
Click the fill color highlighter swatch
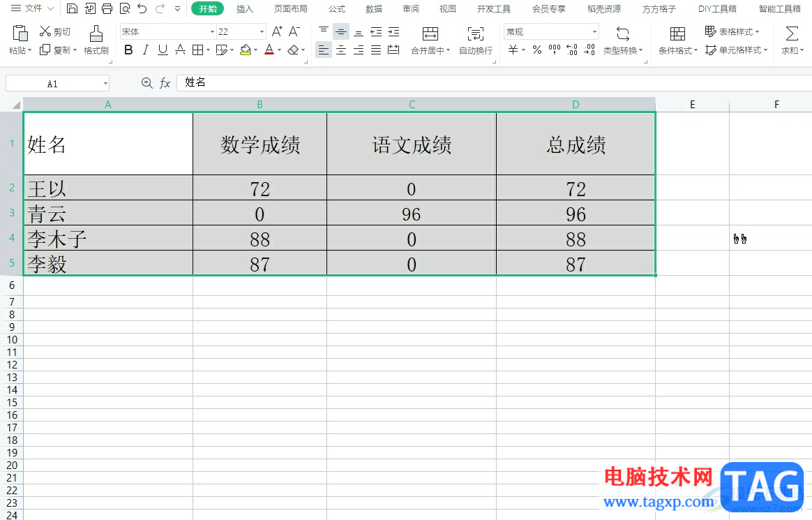[246, 50]
